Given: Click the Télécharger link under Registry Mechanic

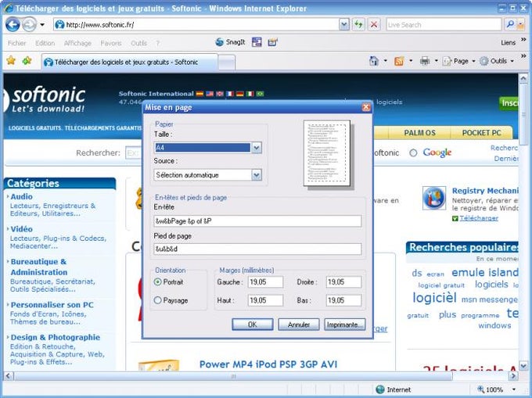Looking at the screenshot, I should 479,218.
